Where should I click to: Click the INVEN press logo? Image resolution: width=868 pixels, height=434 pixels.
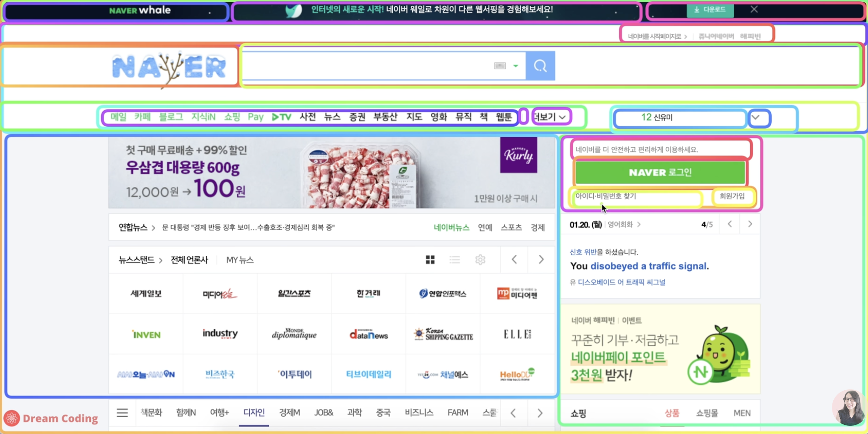[146, 334]
